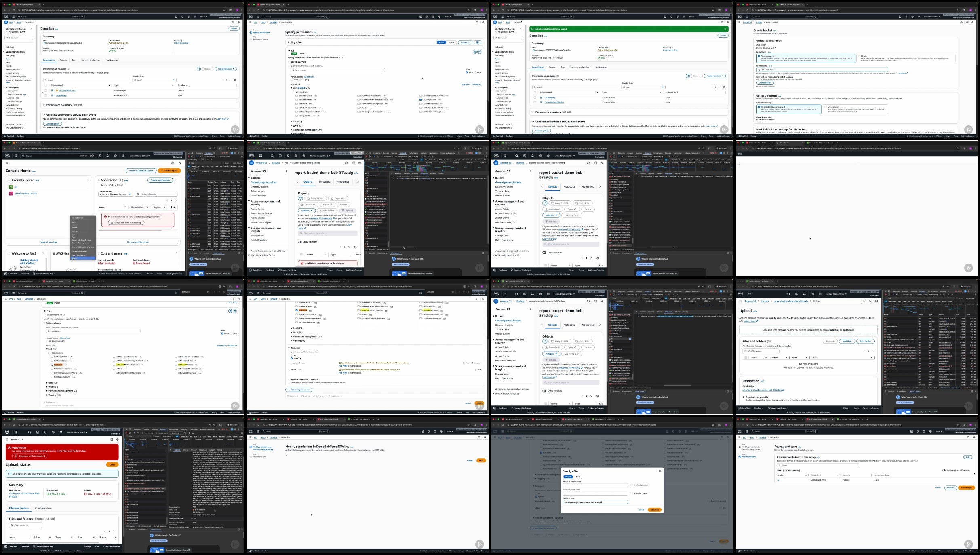The width and height of the screenshot is (980, 555).
Task: Click the Simple Queue Service icon
Action: click(11, 194)
